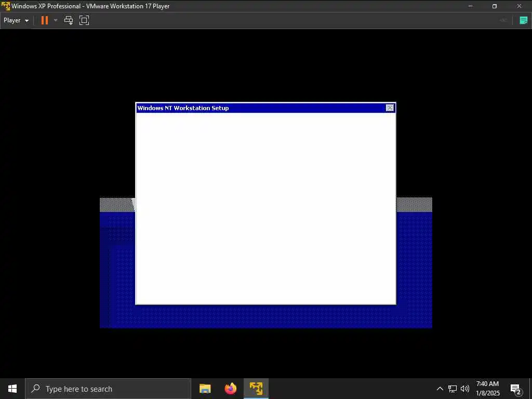Restore down the VMware Player window
532x399 pixels.
click(x=495, y=6)
